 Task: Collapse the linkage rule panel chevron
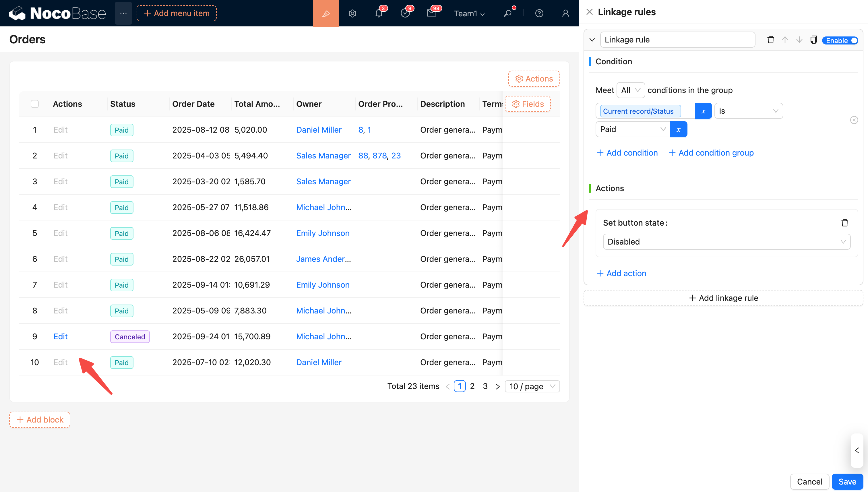(592, 40)
